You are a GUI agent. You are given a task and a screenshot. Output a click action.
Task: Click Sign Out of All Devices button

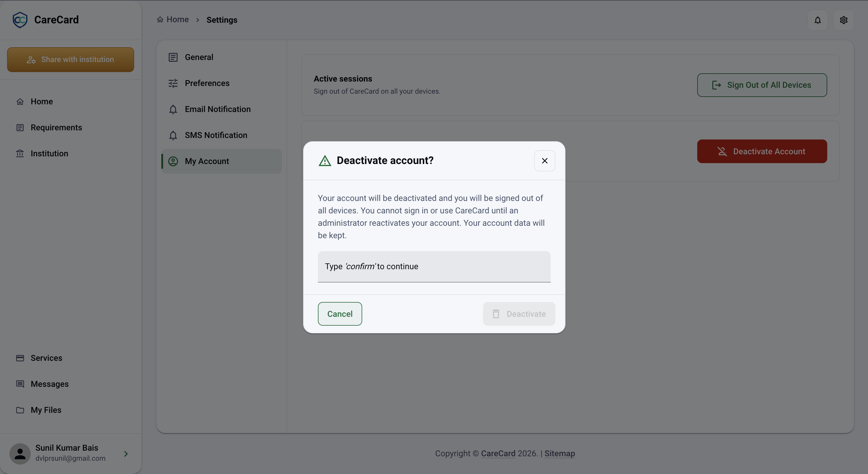(x=762, y=85)
